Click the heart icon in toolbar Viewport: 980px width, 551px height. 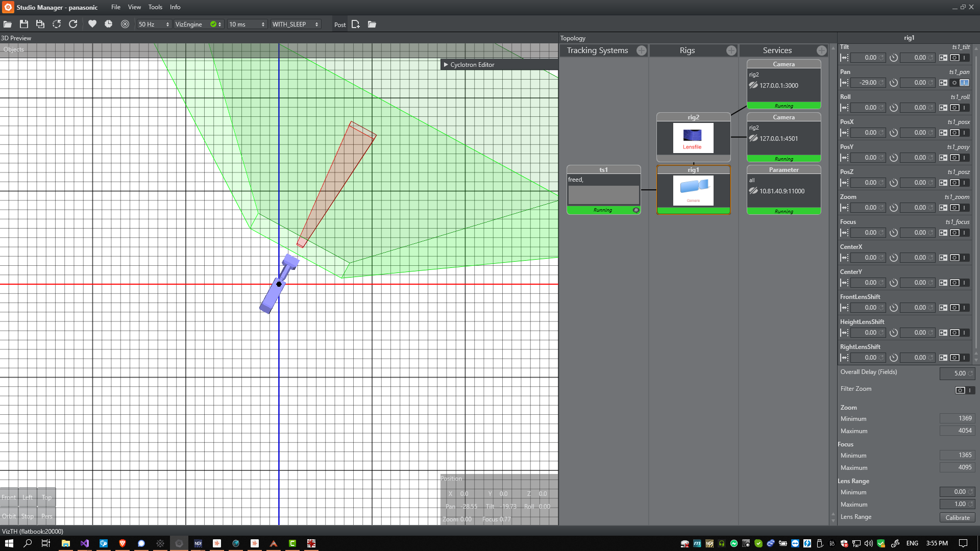(92, 24)
